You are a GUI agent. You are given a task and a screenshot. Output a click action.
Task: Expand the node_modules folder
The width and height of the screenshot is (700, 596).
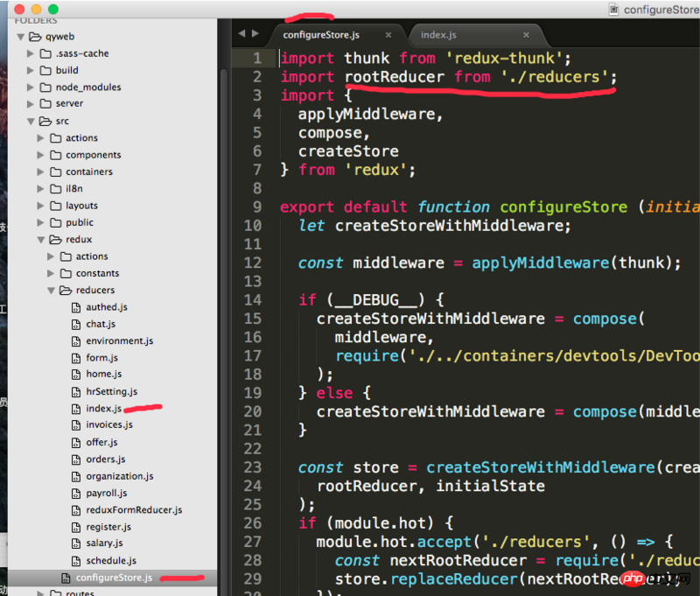point(31,88)
